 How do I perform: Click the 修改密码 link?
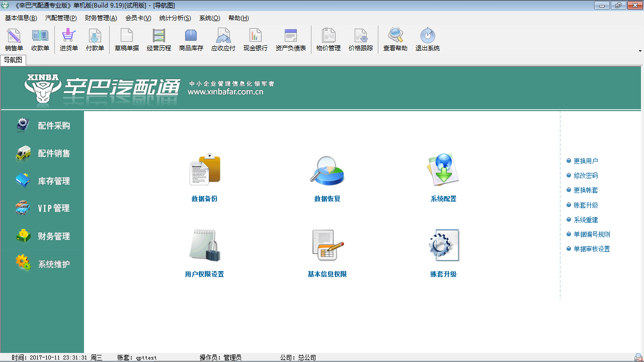coord(586,175)
